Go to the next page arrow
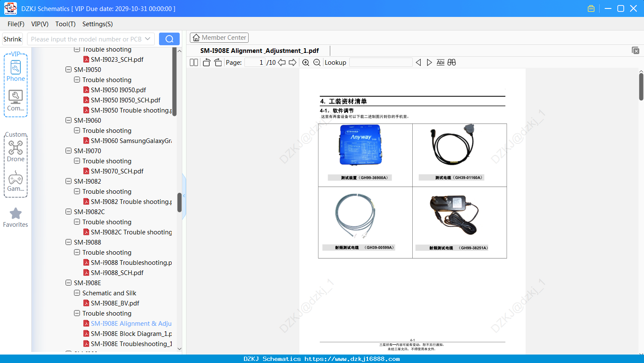644x363 pixels. [x=293, y=63]
